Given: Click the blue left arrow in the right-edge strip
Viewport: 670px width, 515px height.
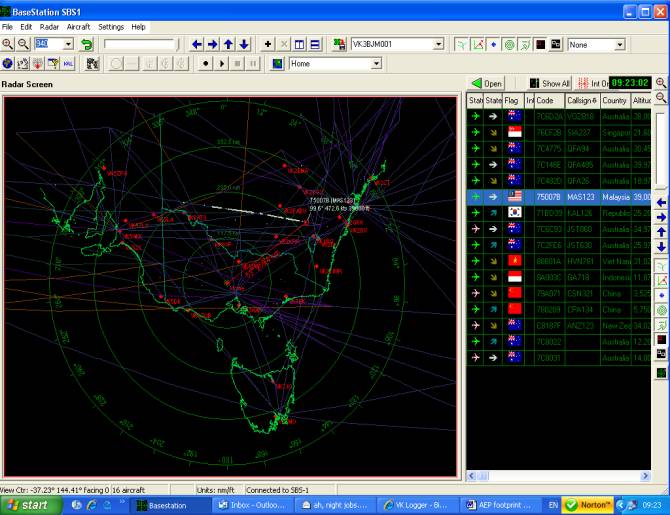Looking at the screenshot, I should click(661, 202).
